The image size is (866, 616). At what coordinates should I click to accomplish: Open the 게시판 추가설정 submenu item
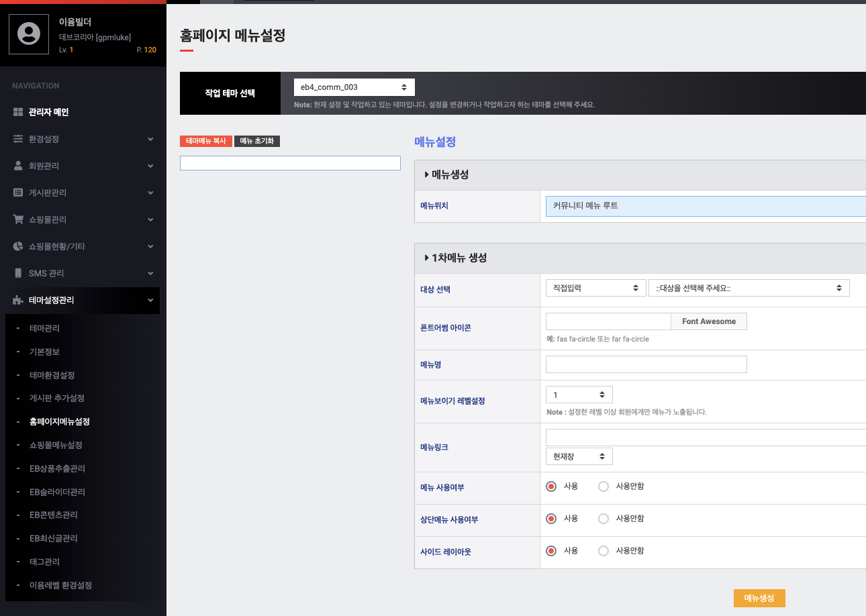[x=57, y=399]
